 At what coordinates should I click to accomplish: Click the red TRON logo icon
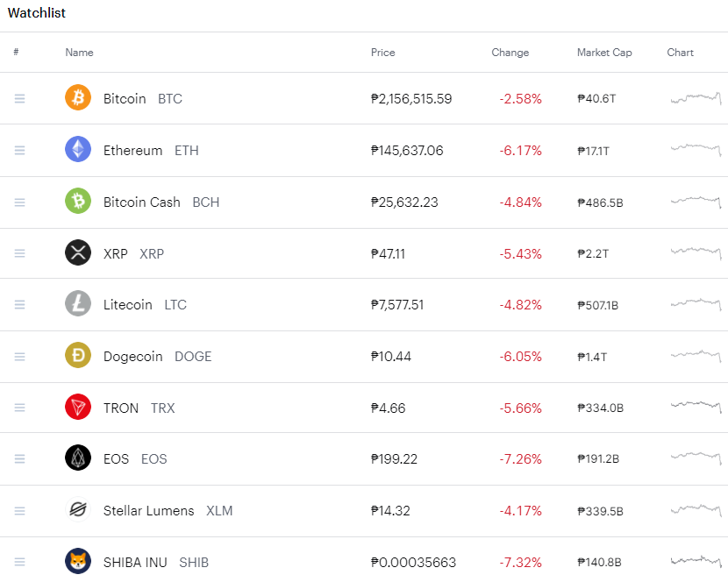[78, 407]
